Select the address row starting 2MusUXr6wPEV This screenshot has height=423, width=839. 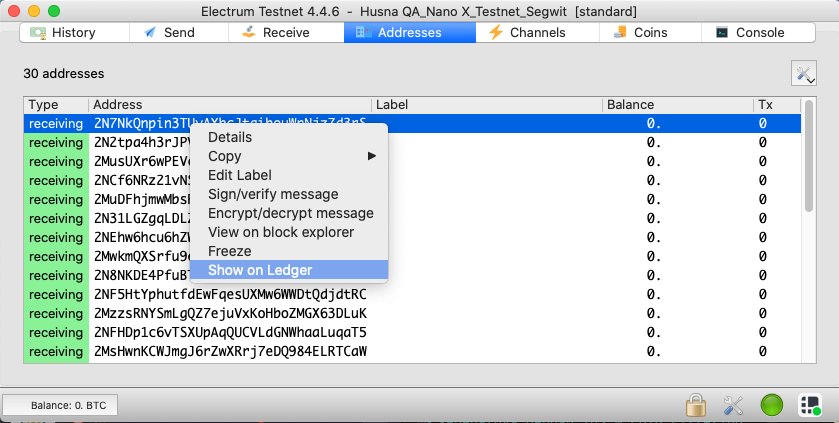pos(412,161)
